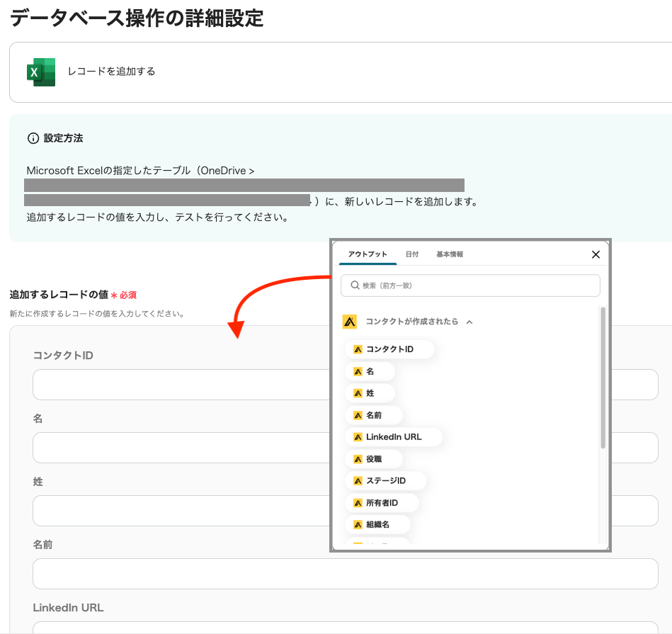The height and width of the screenshot is (634, 672).
Task: Switch to the アウトプット tab
Action: click(368, 254)
